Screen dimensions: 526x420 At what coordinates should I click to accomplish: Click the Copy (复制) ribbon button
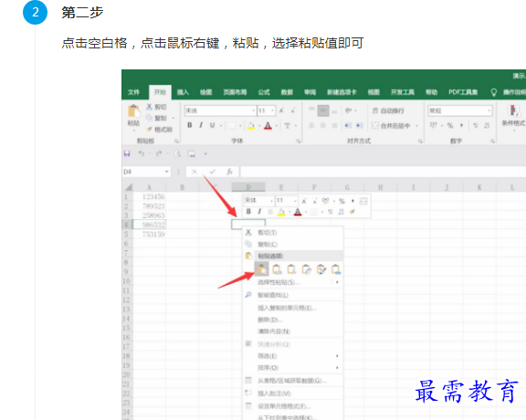[x=157, y=118]
